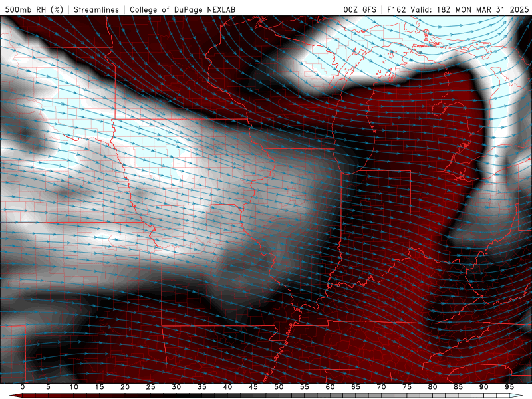The width and height of the screenshot is (532, 399).
Task: Choose the "70" legend label
Action: (x=381, y=387)
